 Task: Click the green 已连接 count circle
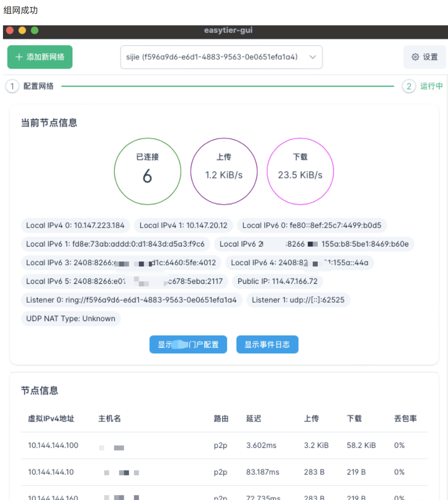click(147, 171)
